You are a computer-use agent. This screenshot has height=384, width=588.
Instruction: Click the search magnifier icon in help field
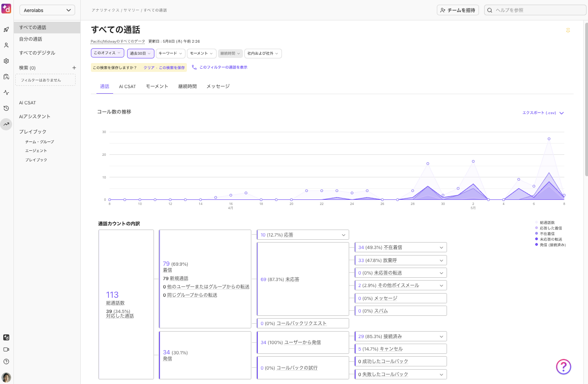click(490, 10)
